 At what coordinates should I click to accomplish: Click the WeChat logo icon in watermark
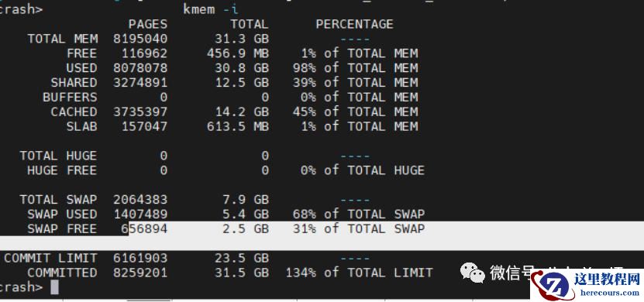[472, 273]
